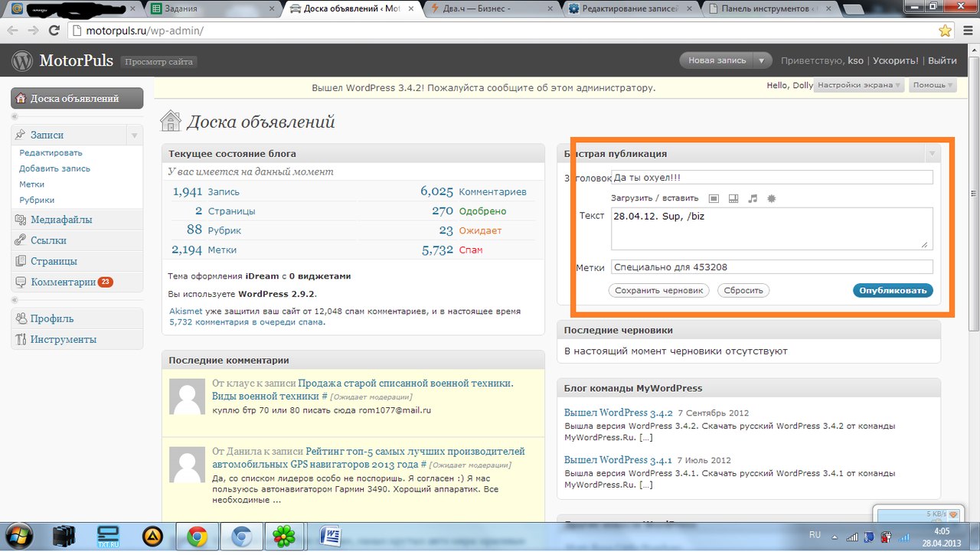The width and height of the screenshot is (980, 555).
Task: Click the Выйти logout link
Action: tap(942, 60)
